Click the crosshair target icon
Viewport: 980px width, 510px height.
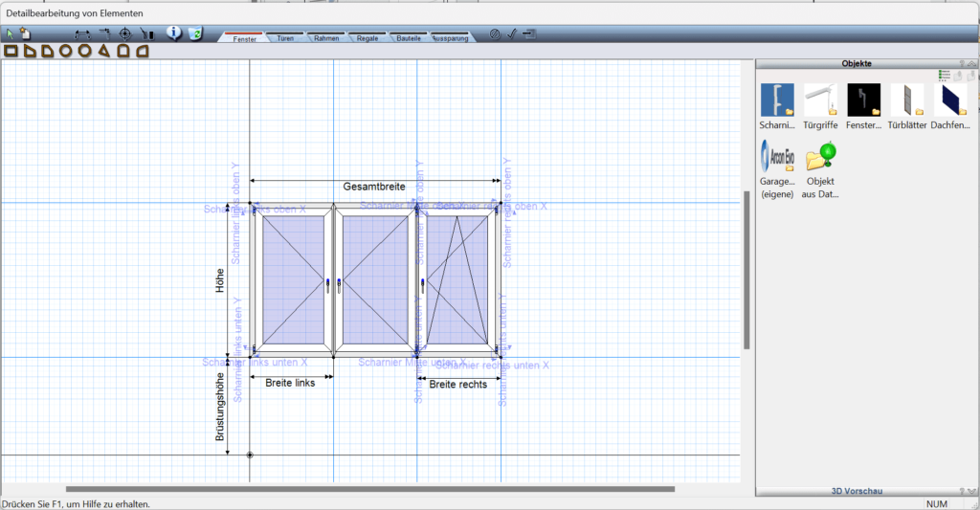pyautogui.click(x=125, y=33)
